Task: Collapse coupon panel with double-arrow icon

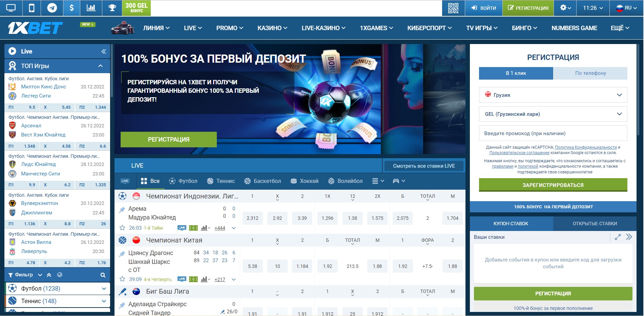Action: [629, 237]
